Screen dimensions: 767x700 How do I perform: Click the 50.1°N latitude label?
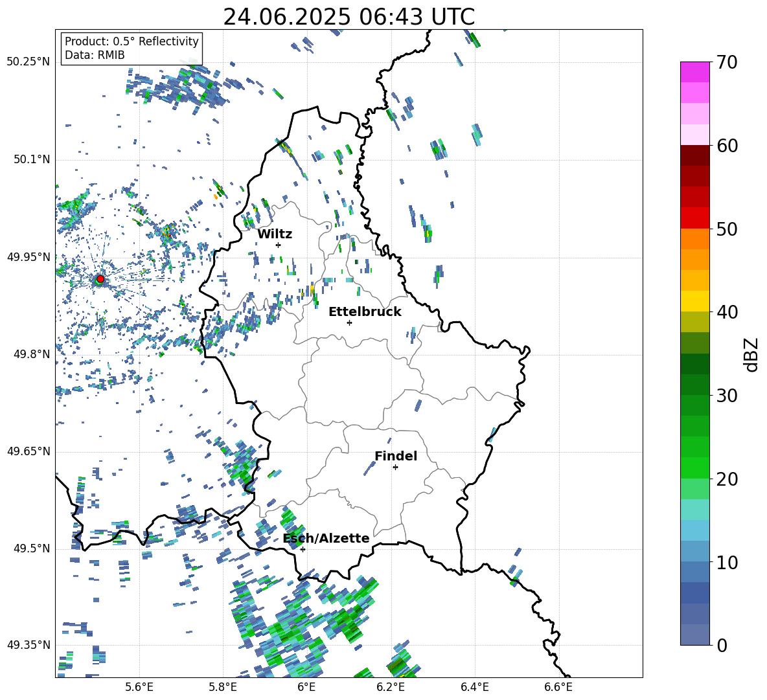point(32,160)
